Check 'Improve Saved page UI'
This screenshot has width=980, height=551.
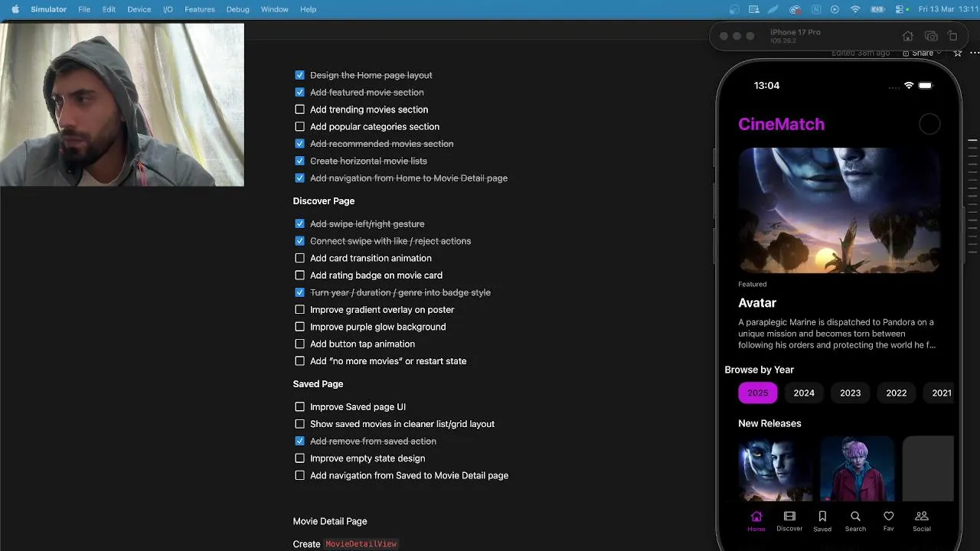299,406
